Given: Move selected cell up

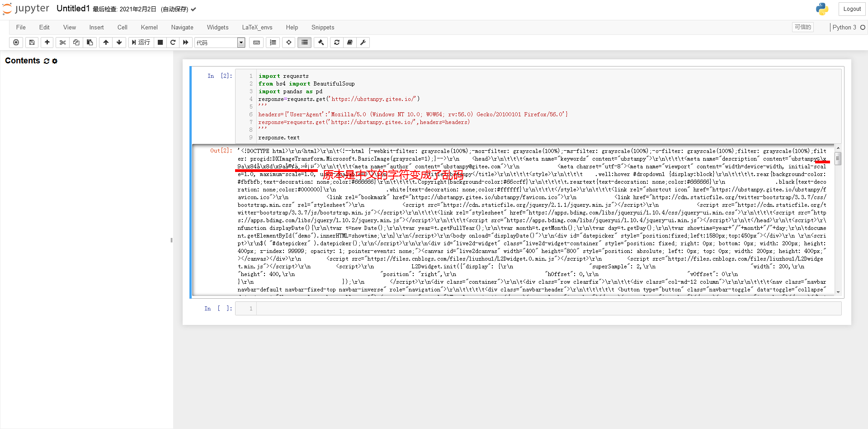Looking at the screenshot, I should (x=106, y=43).
